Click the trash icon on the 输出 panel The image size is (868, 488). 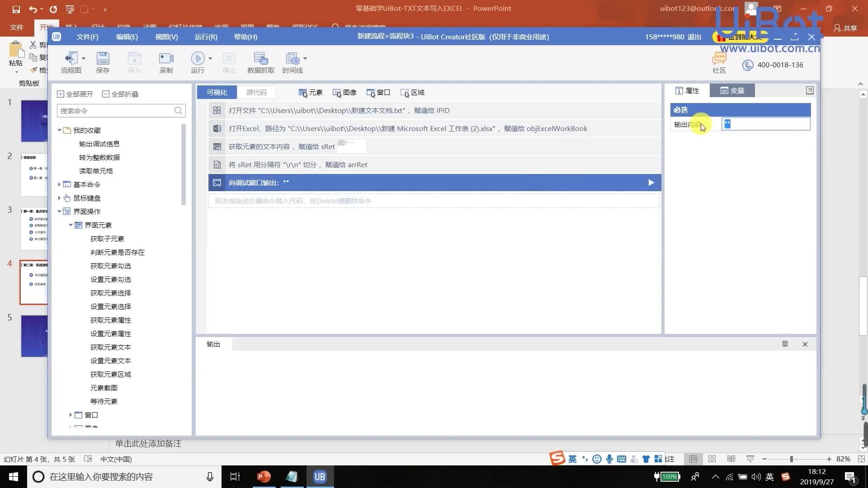785,344
